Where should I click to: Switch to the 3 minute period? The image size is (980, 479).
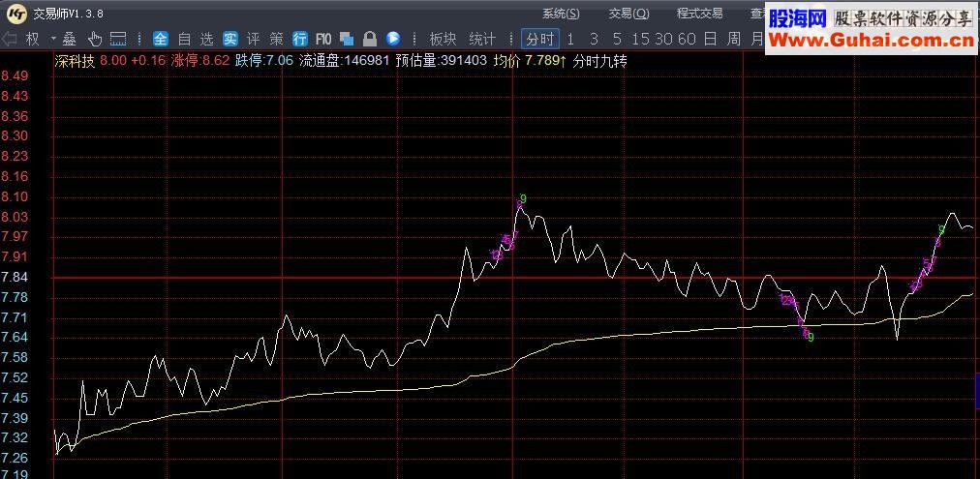tap(594, 40)
